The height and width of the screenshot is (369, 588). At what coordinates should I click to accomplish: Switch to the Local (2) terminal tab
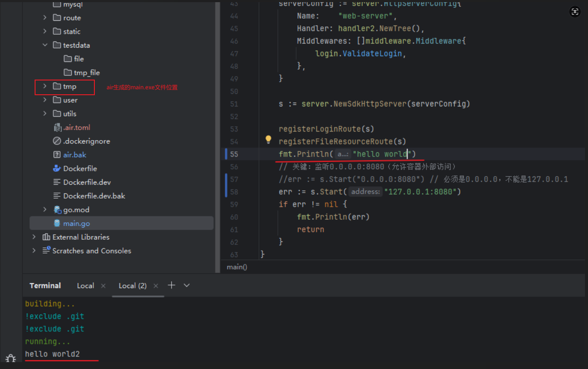pyautogui.click(x=132, y=286)
